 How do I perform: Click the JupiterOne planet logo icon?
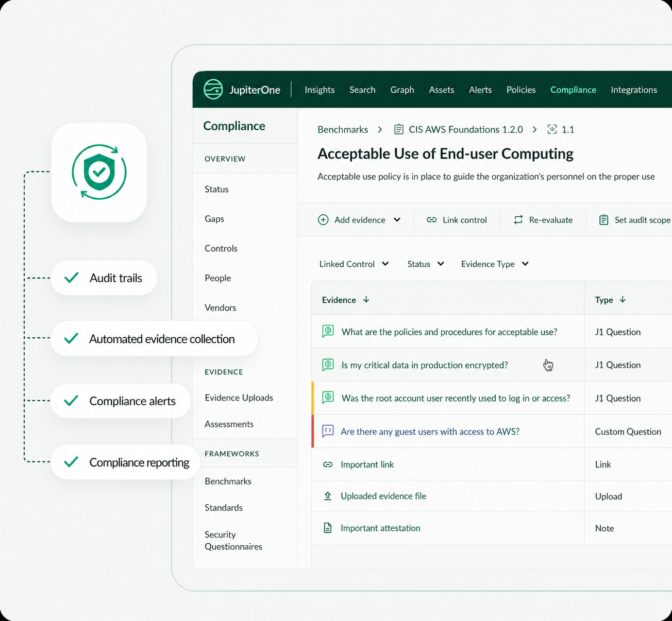click(x=213, y=89)
